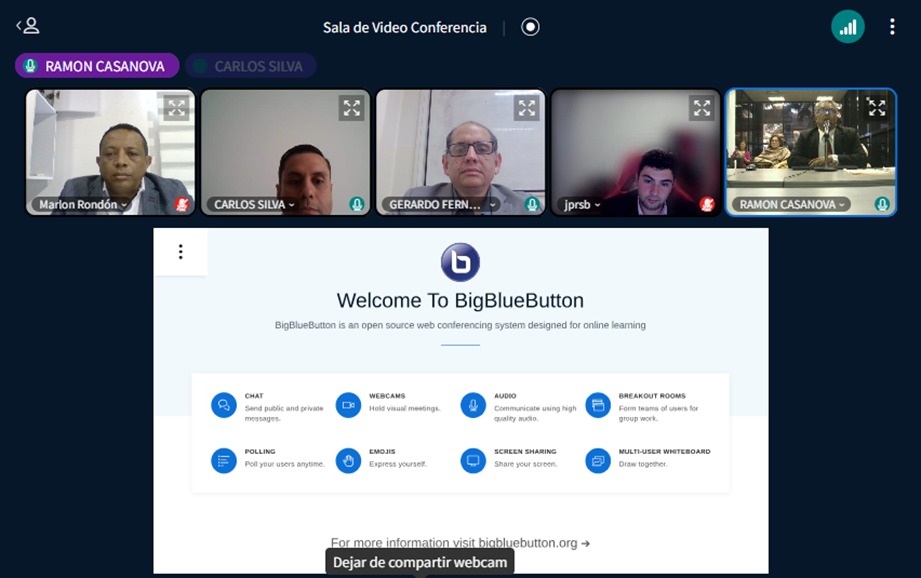Click muted mic icon on jprsb webcam
Screen dimensions: 921x578
pyautogui.click(x=707, y=204)
